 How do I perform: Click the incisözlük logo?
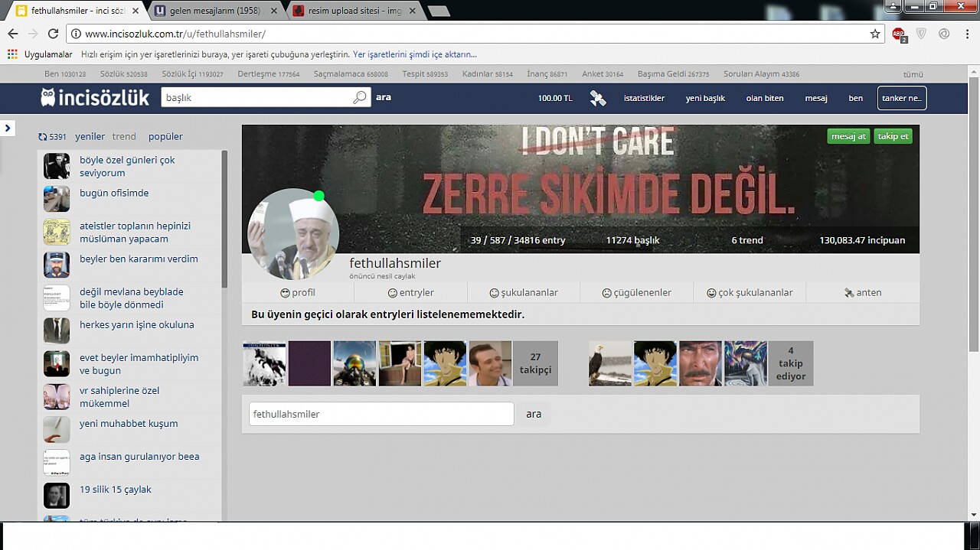click(95, 97)
